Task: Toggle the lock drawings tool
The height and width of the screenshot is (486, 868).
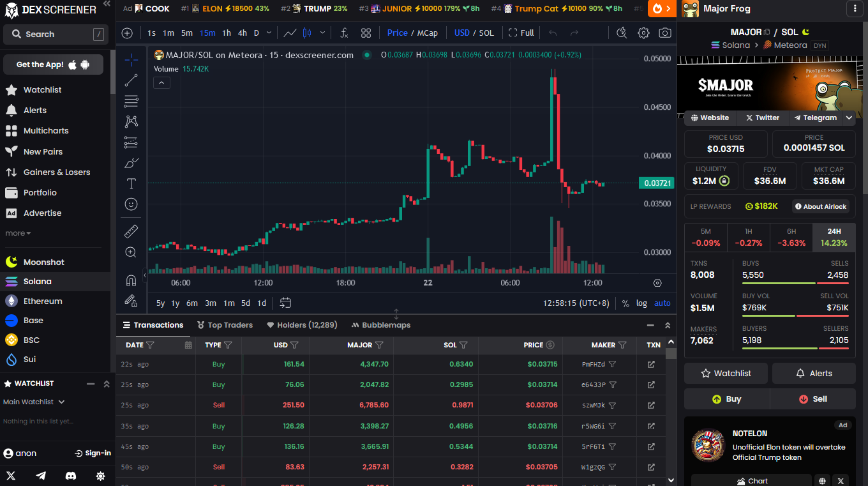Action: 131,300
